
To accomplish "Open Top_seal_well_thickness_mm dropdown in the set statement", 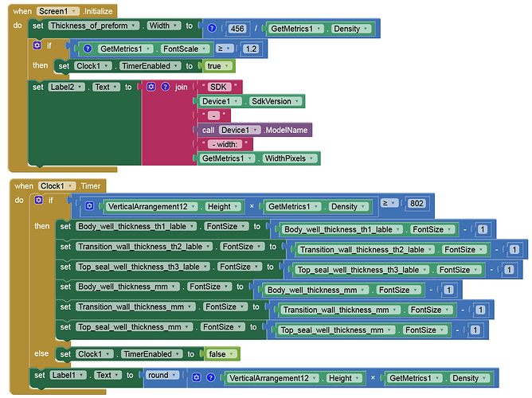I will pyautogui.click(x=135, y=327).
